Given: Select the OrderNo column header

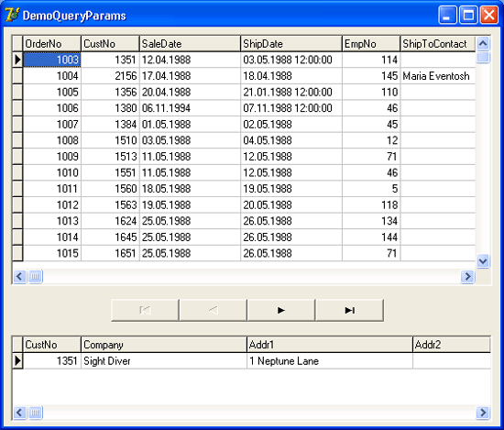Looking at the screenshot, I should pyautogui.click(x=51, y=44).
